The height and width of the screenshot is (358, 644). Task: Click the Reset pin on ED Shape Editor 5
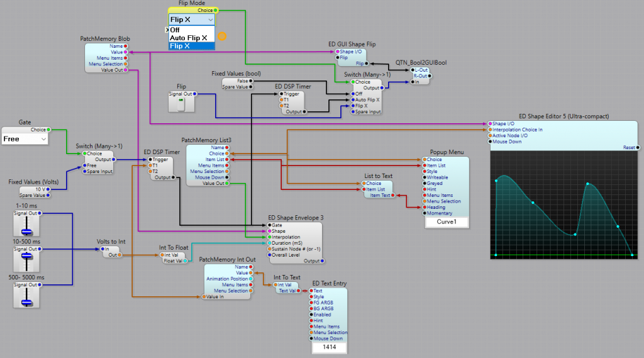coord(638,147)
